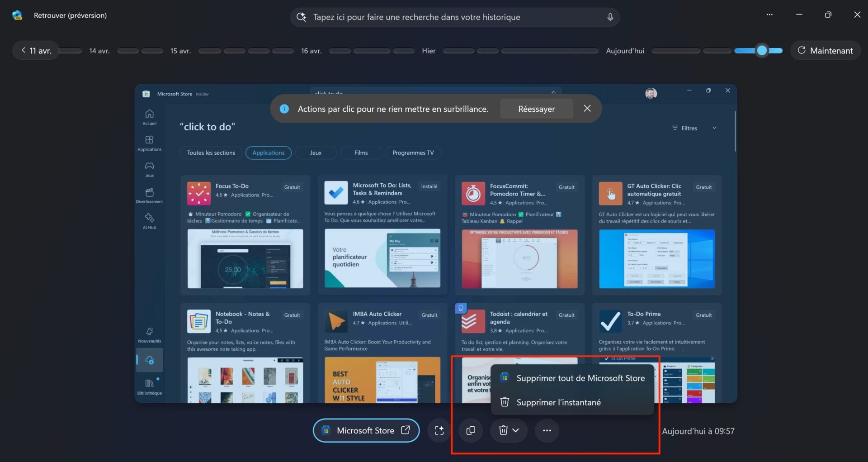The width and height of the screenshot is (868, 462).
Task: Click the history search input field
Action: 455,17
